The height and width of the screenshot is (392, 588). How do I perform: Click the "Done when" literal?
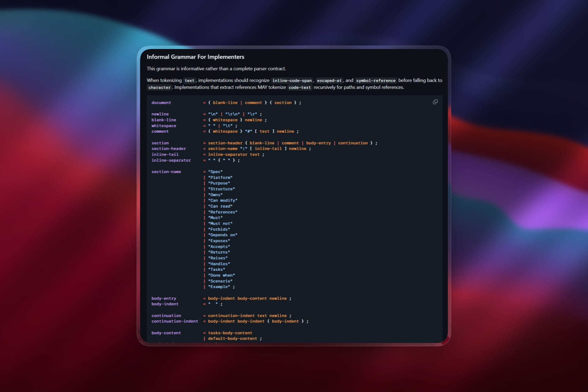coord(221,275)
